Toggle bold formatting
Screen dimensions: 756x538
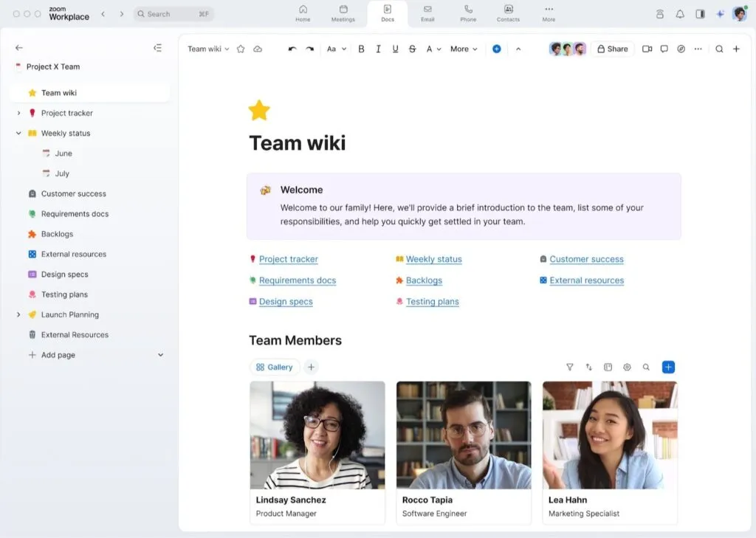(361, 49)
